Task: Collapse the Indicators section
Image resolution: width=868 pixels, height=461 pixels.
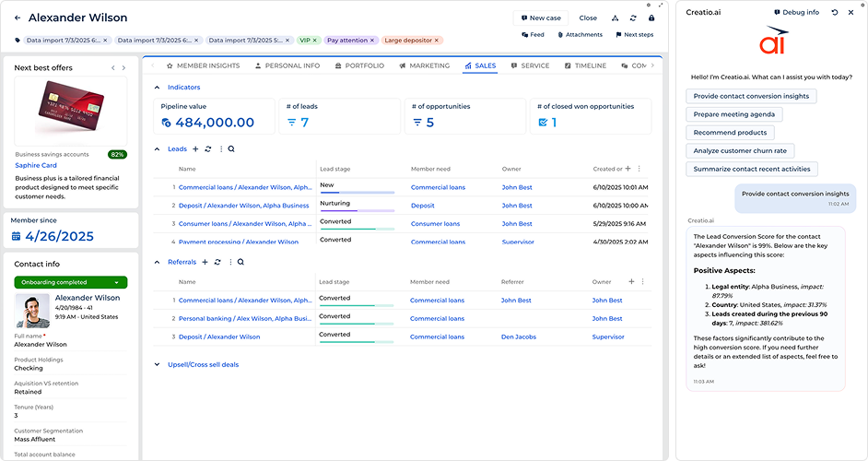Action: [157, 88]
